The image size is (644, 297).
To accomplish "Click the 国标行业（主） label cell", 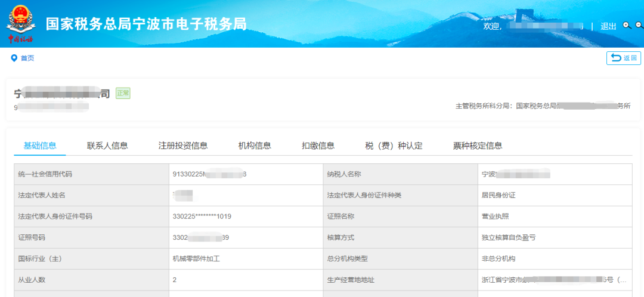I will (x=92, y=259).
